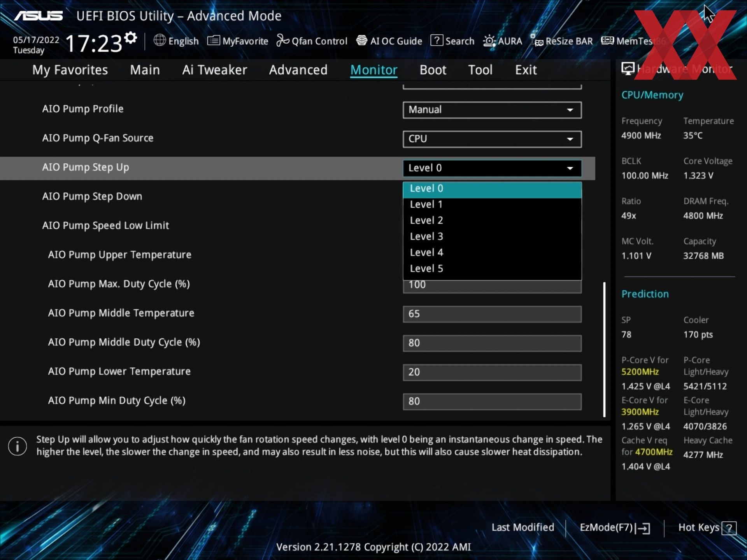747x560 pixels.
Task: Select the Monitor tab
Action: [x=373, y=70]
